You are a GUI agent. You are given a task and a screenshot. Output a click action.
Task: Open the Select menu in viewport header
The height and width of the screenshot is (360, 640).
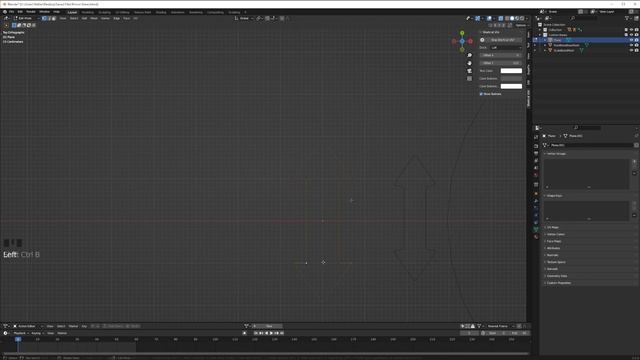point(74,18)
